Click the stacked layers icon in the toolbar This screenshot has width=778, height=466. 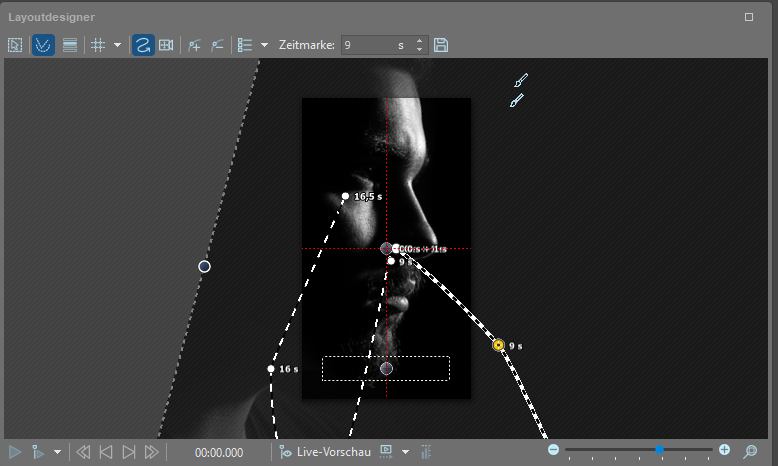[70, 45]
